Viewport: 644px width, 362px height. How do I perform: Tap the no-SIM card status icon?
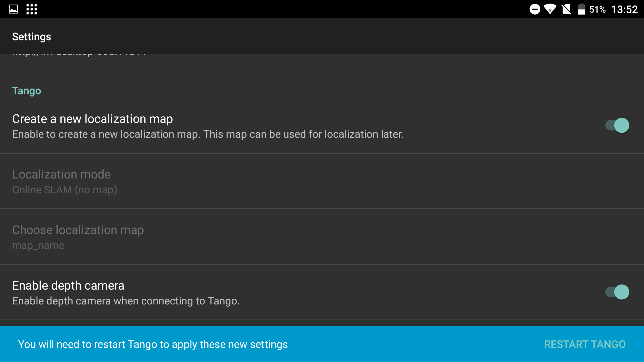[x=566, y=9]
